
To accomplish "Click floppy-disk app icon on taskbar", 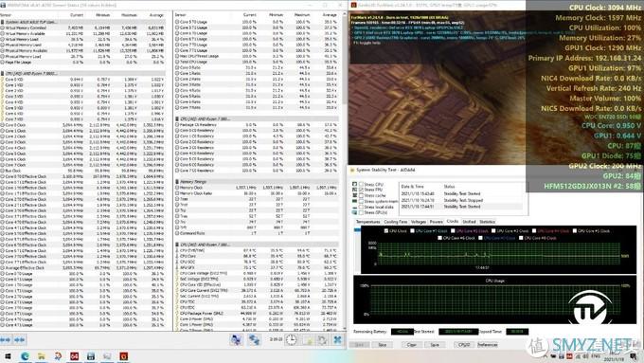I will [91, 356].
